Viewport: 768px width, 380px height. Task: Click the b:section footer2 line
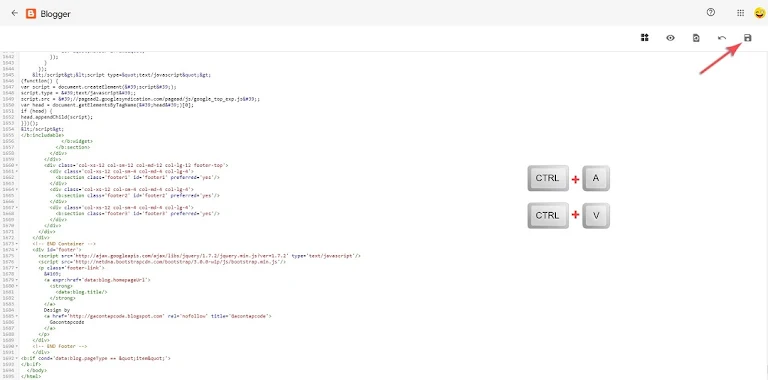click(137, 195)
